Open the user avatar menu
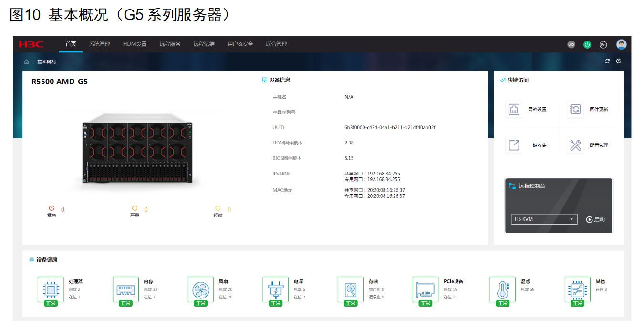The width and height of the screenshot is (644, 329). (621, 44)
